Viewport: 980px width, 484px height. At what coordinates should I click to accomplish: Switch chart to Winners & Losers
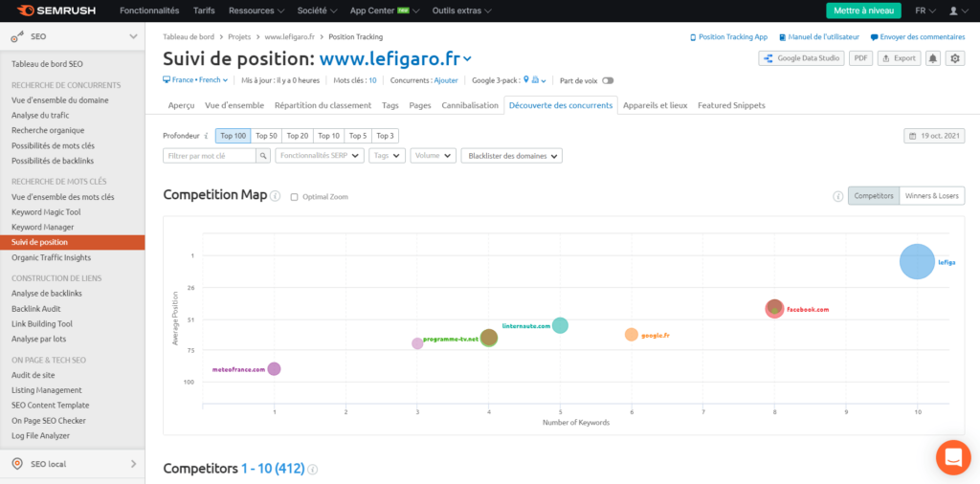tap(932, 195)
